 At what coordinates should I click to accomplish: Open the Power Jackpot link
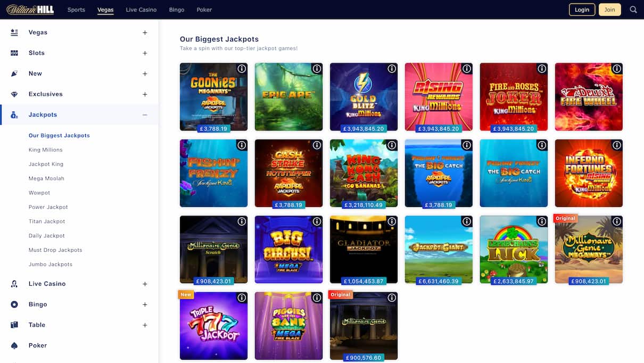coord(48,207)
